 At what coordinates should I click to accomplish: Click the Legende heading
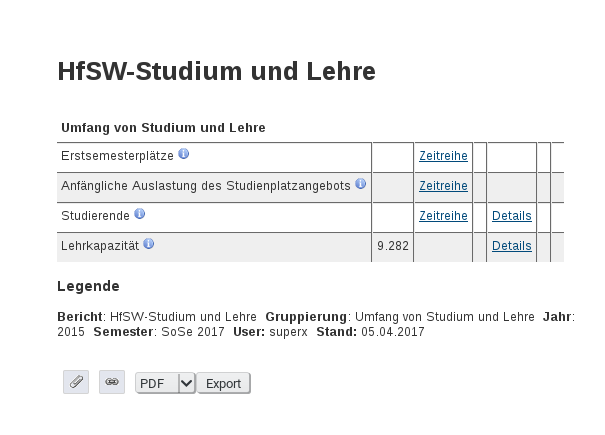pos(88,286)
